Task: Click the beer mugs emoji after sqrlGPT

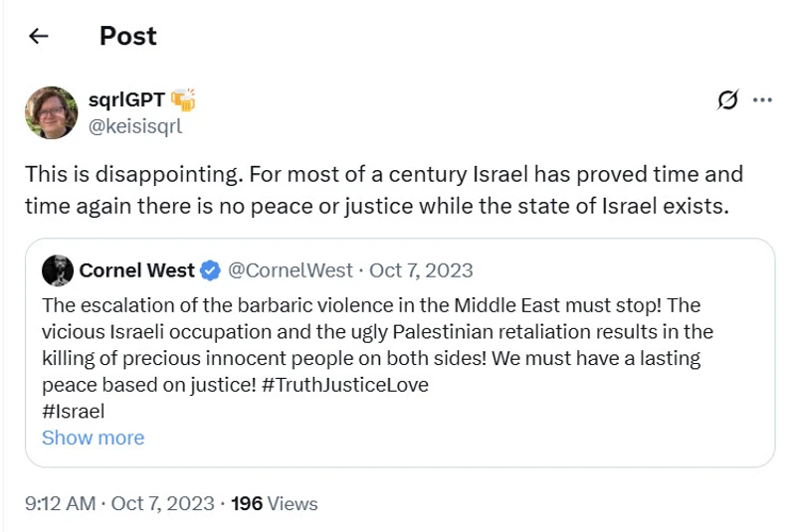Action: click(x=183, y=99)
